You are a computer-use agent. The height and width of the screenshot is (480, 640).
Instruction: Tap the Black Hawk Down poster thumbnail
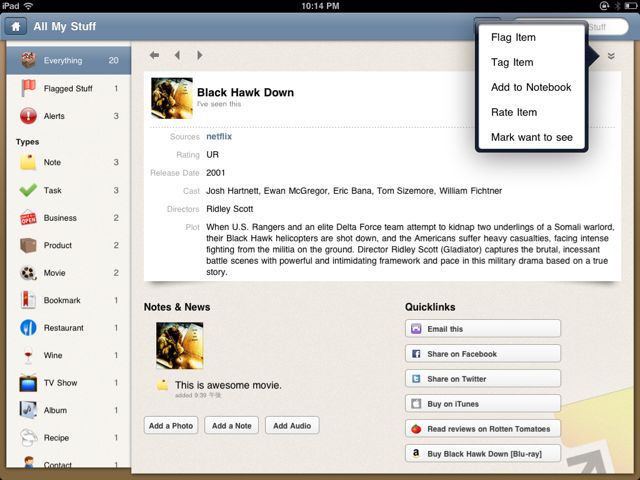coord(172,98)
